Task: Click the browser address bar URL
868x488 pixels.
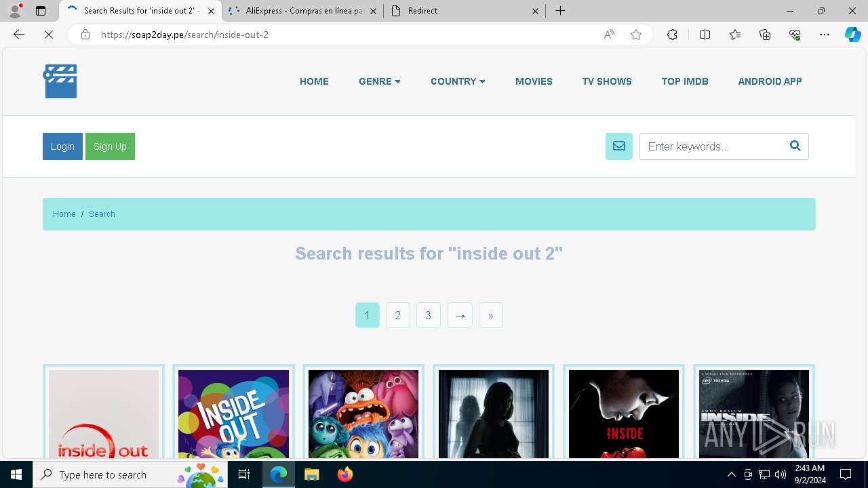Action: pos(184,35)
